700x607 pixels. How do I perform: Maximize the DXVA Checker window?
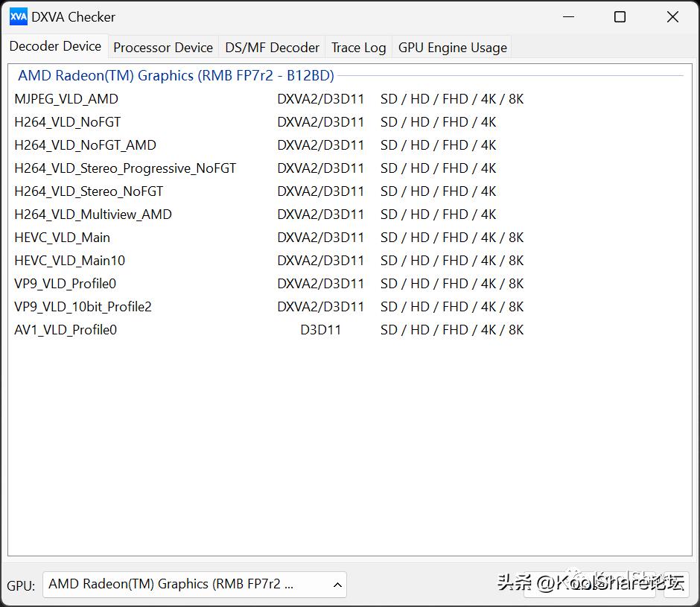620,17
